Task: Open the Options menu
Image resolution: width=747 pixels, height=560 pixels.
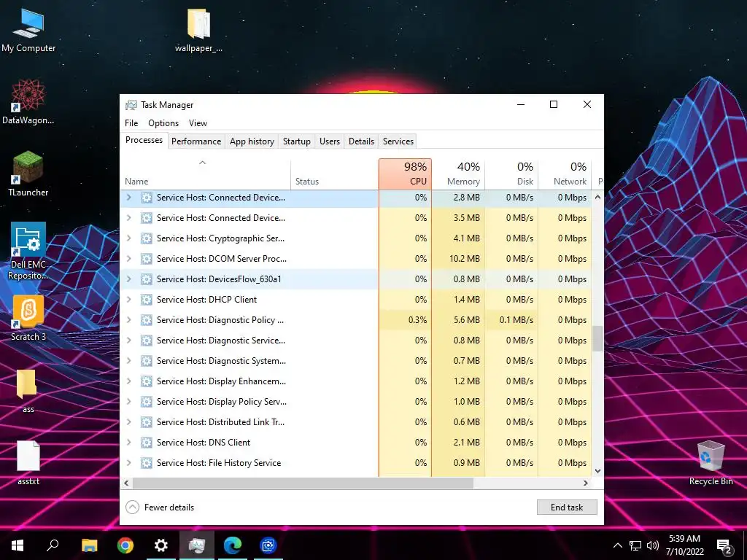Action: click(x=163, y=122)
